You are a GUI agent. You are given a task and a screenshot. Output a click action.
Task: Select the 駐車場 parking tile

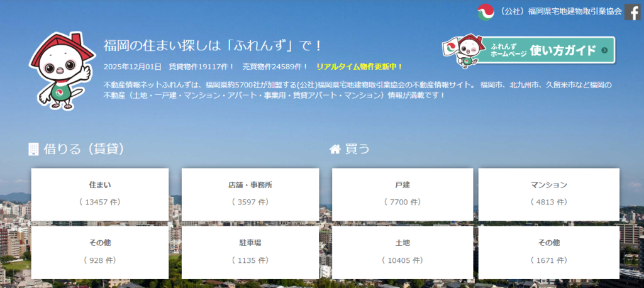pos(250,251)
